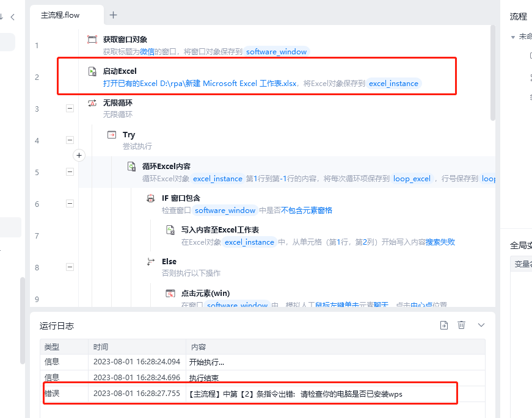532x418 pixels.
Task: Click the 搜索失败 content link in step 7
Action: pos(440,242)
